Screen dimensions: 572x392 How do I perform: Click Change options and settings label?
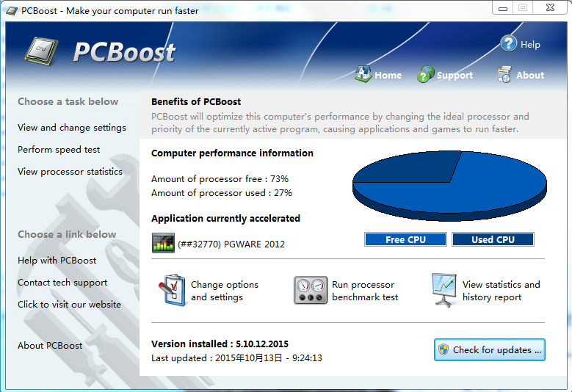tap(225, 291)
